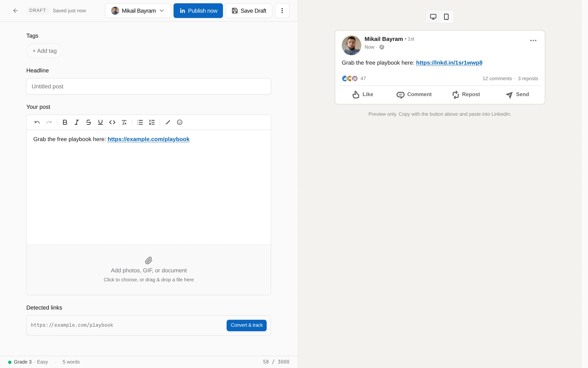Open the emoji picker
This screenshot has height=368, width=588.
[x=179, y=122]
